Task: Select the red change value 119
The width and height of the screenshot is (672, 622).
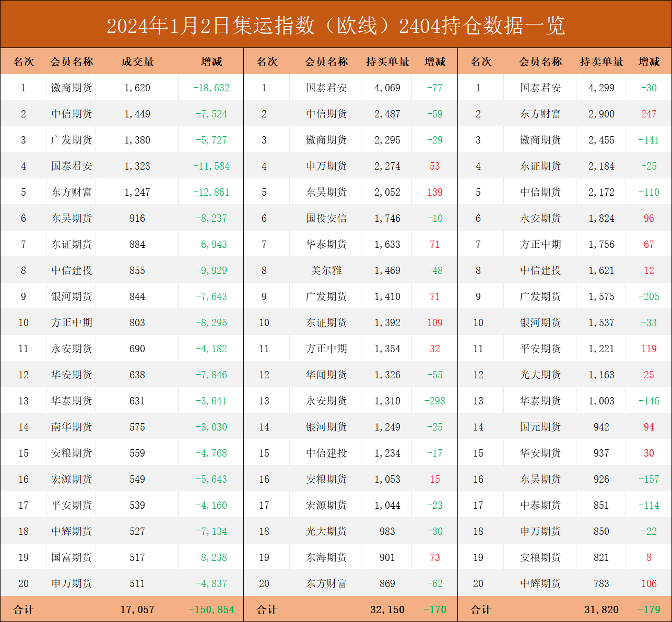Action: (649, 349)
